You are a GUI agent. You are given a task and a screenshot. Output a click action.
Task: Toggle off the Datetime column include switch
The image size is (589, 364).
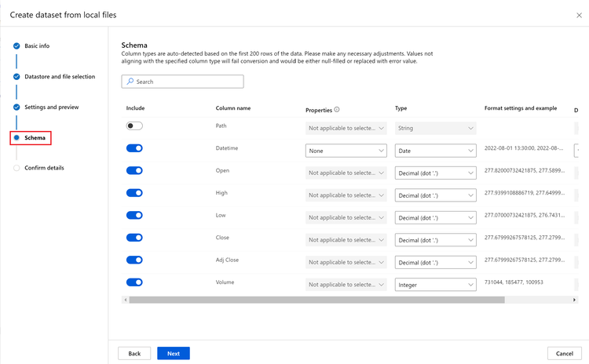(134, 148)
